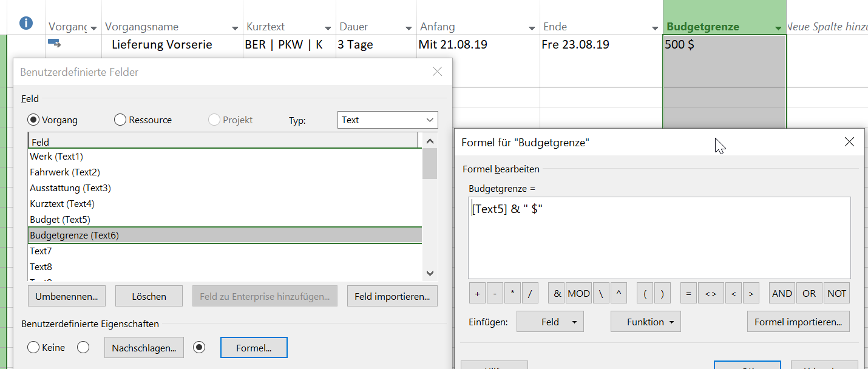The width and height of the screenshot is (868, 369).
Task: Expand the Feld insert dropdown
Action: point(550,322)
